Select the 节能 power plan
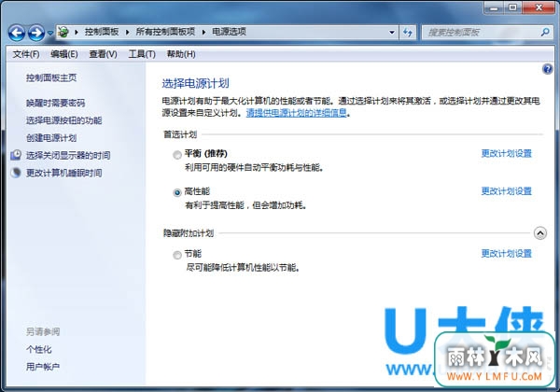This screenshot has width=560, height=392. click(x=177, y=255)
